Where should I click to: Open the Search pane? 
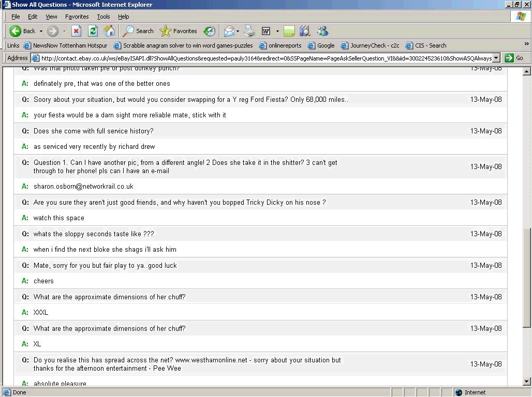(x=138, y=31)
